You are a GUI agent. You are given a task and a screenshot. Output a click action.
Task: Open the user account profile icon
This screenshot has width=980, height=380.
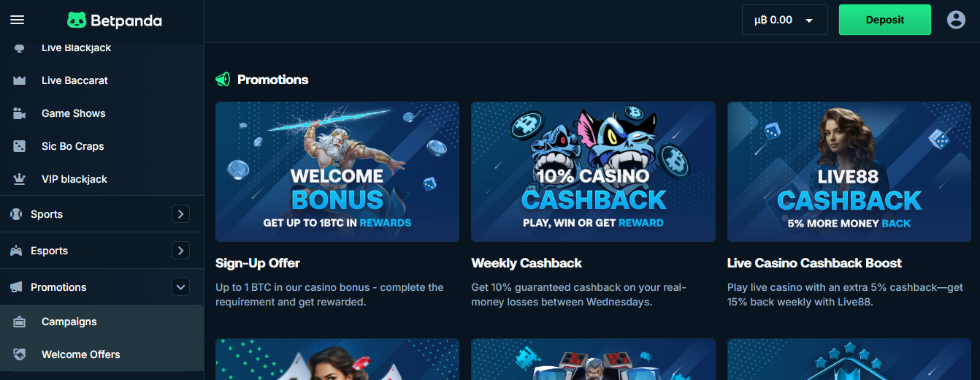[956, 20]
